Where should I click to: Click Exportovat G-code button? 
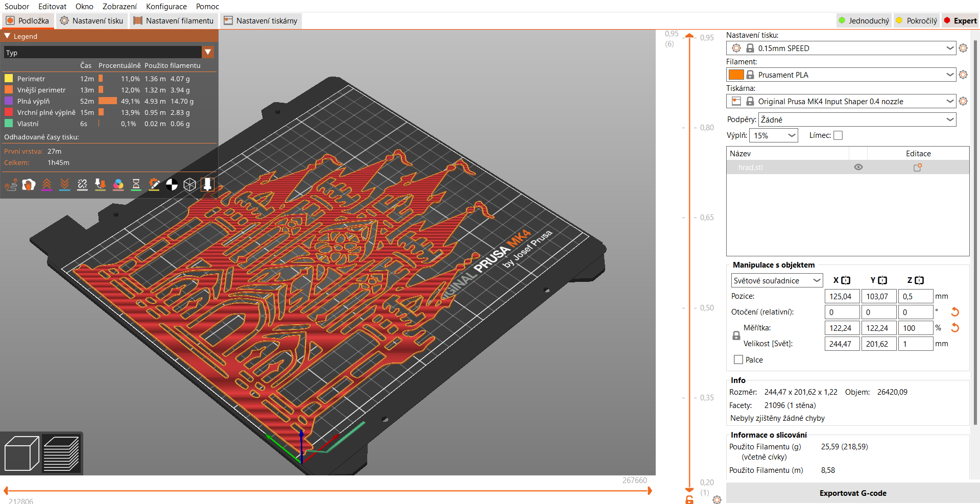pyautogui.click(x=852, y=493)
